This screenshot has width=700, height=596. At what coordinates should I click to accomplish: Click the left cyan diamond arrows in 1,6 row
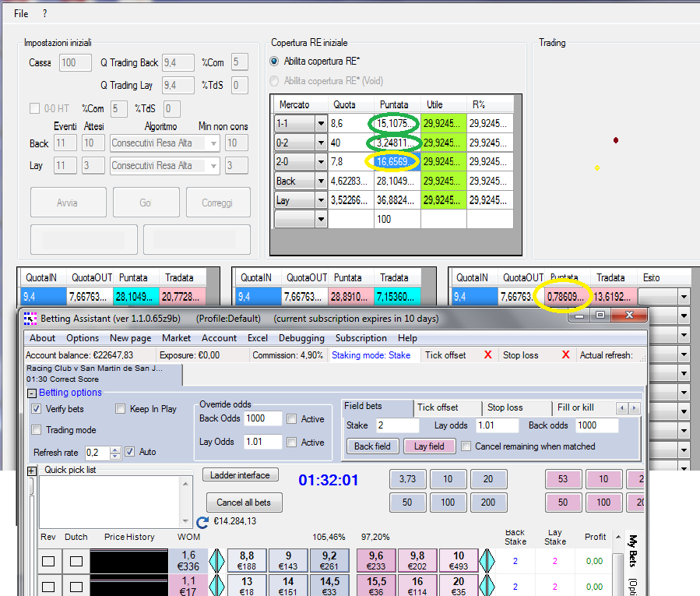(x=217, y=561)
